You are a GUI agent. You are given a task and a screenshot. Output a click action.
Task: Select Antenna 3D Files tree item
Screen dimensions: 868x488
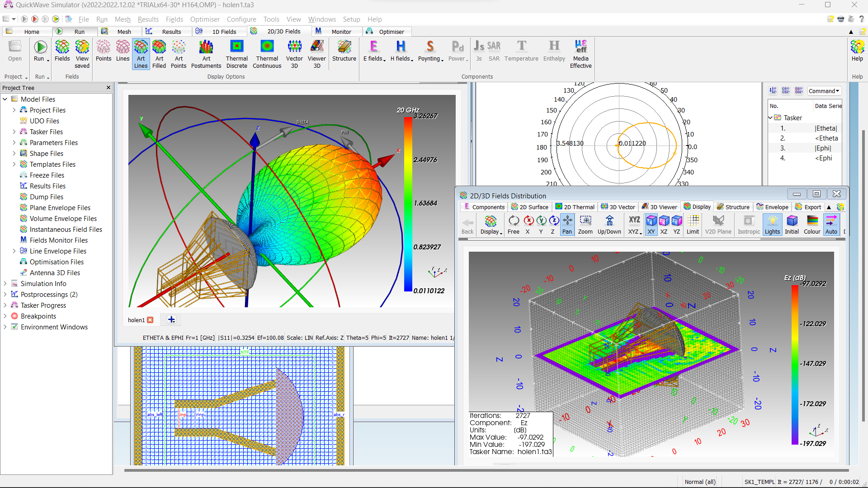(55, 273)
